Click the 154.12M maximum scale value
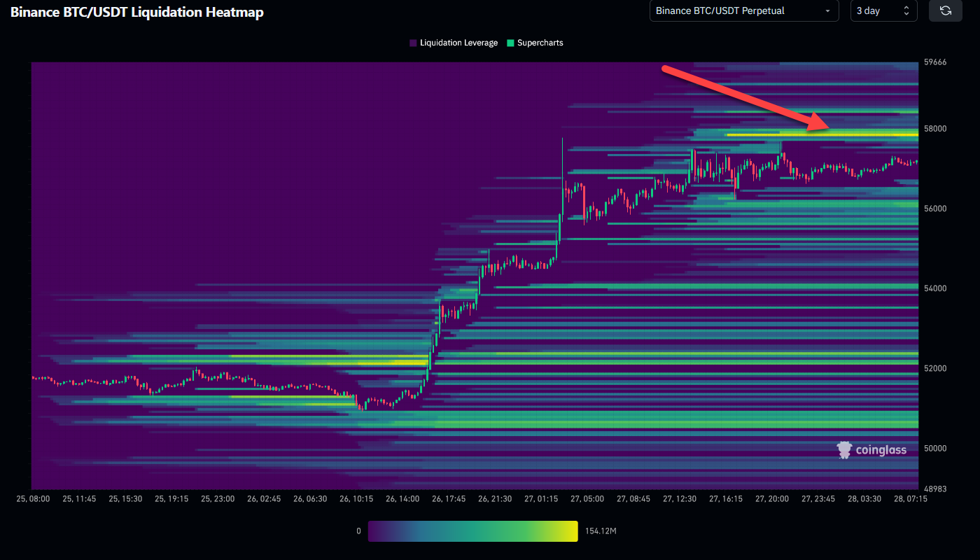 [x=599, y=531]
